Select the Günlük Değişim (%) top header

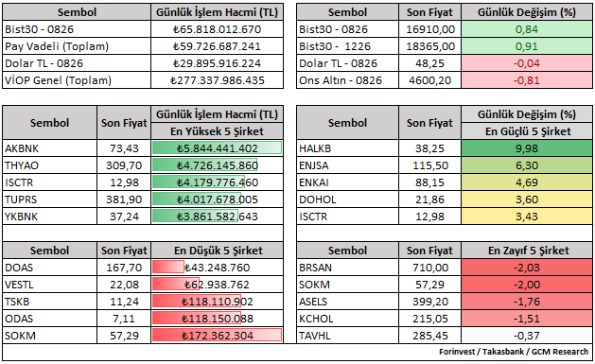tap(527, 12)
